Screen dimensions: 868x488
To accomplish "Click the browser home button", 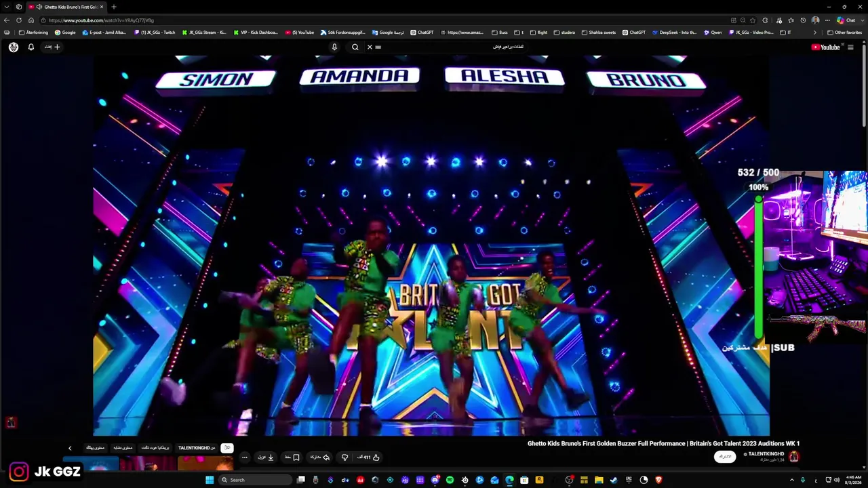I will pyautogui.click(x=31, y=20).
